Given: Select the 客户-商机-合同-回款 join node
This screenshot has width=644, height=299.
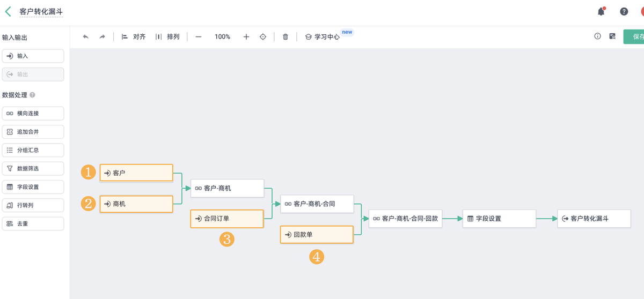Looking at the screenshot, I should (x=405, y=219).
